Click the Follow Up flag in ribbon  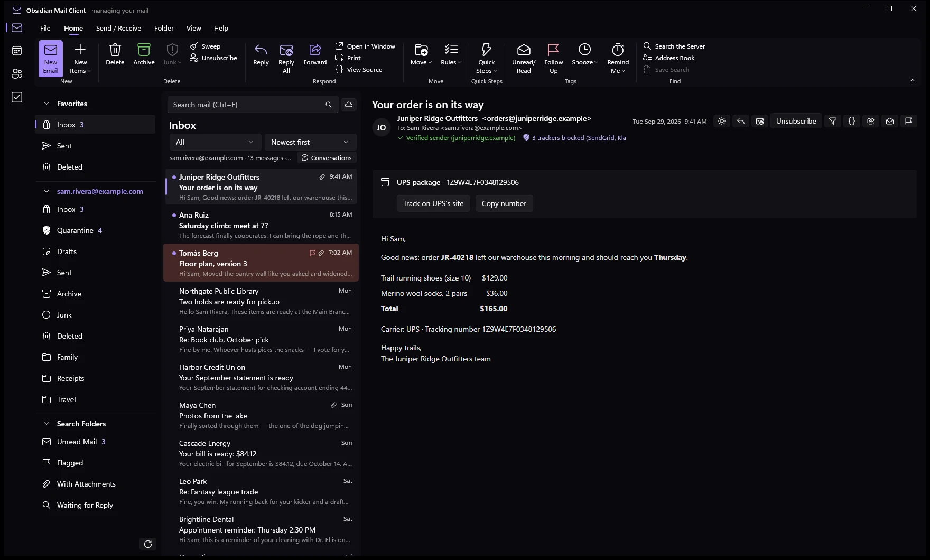pyautogui.click(x=553, y=58)
